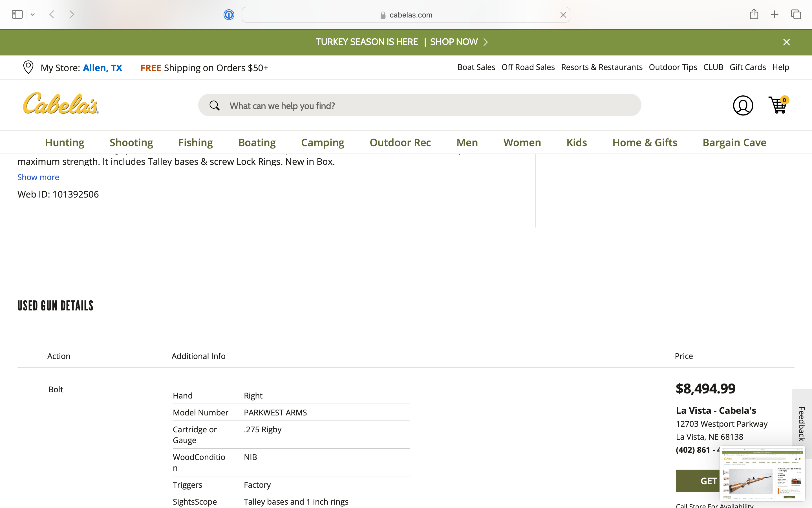Open FREE Shipping on Orders $50+ offer
Image resolution: width=812 pixels, height=508 pixels.
click(204, 68)
